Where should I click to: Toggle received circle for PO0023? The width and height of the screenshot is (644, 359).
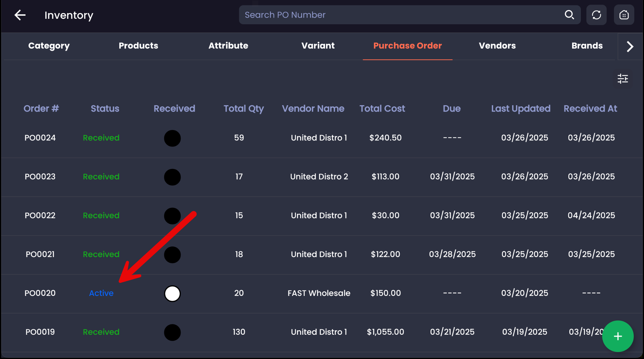[172, 177]
